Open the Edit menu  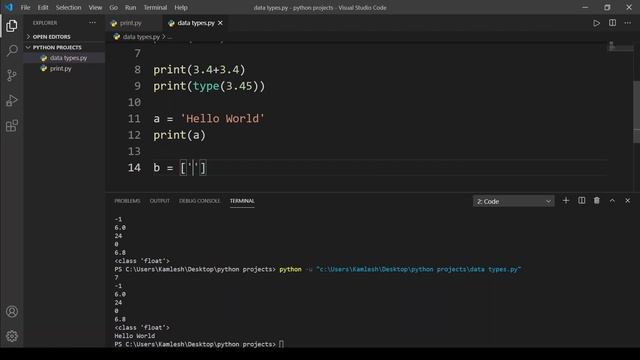[x=43, y=7]
